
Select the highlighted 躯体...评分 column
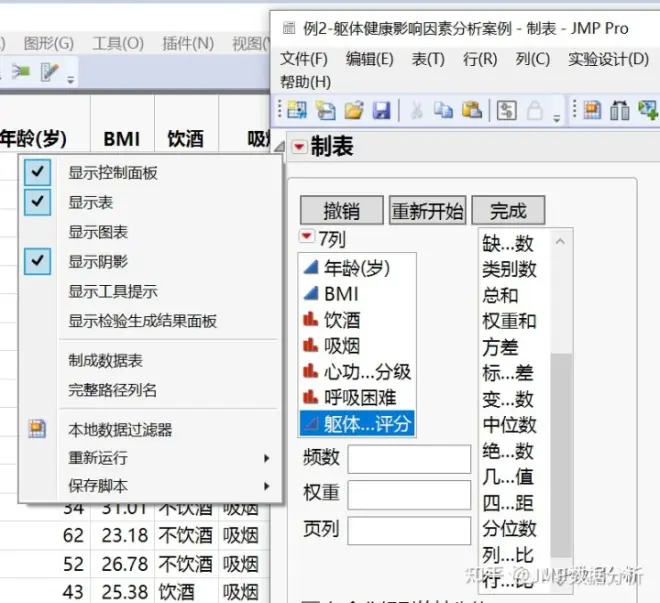(x=357, y=424)
